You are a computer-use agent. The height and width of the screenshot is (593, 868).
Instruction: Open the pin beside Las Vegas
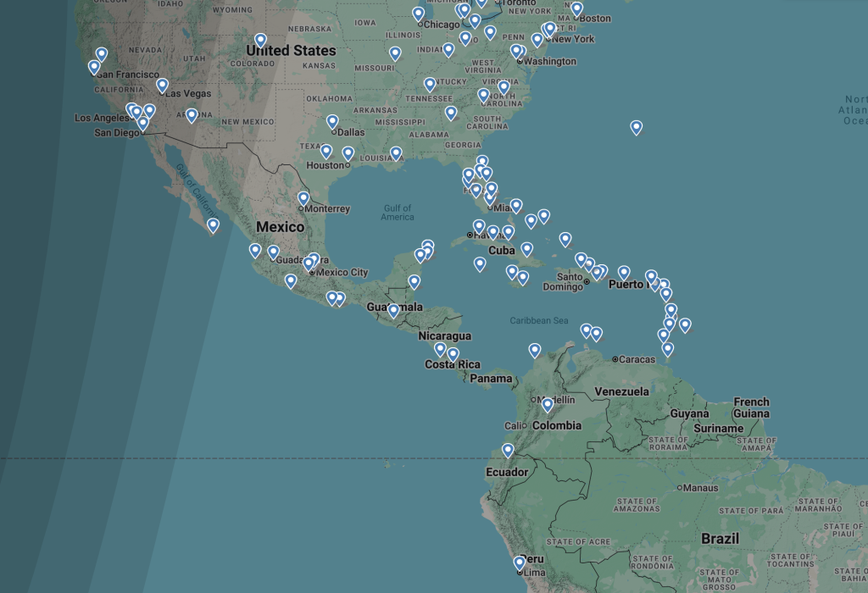click(162, 85)
